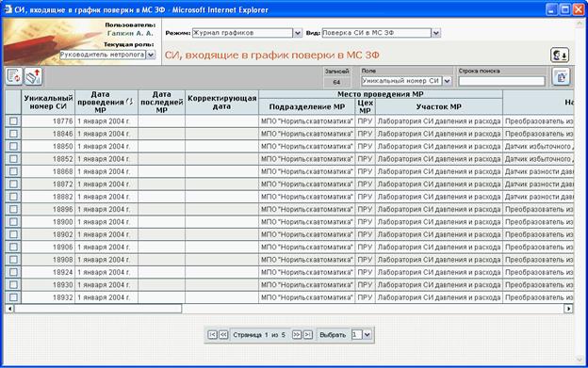This screenshot has height=368, width=588.
Task: Click the table's right scroll arrow
Action: pyautogui.click(x=569, y=309)
